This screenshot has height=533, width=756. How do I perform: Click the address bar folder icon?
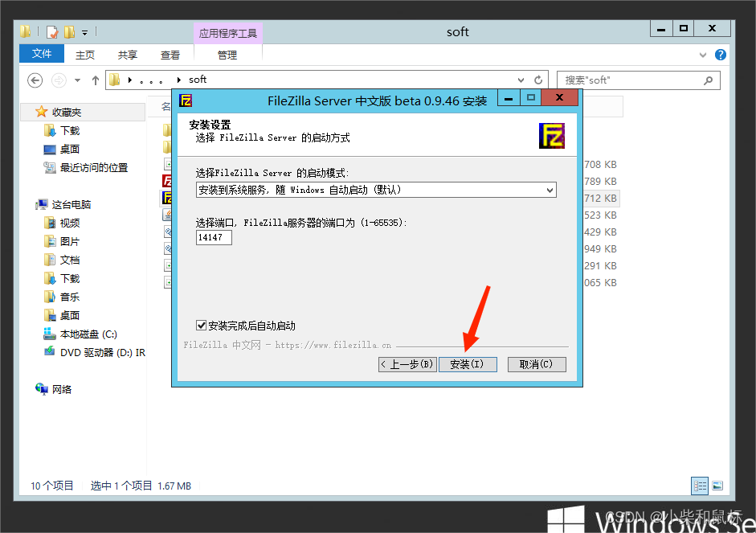(114, 80)
